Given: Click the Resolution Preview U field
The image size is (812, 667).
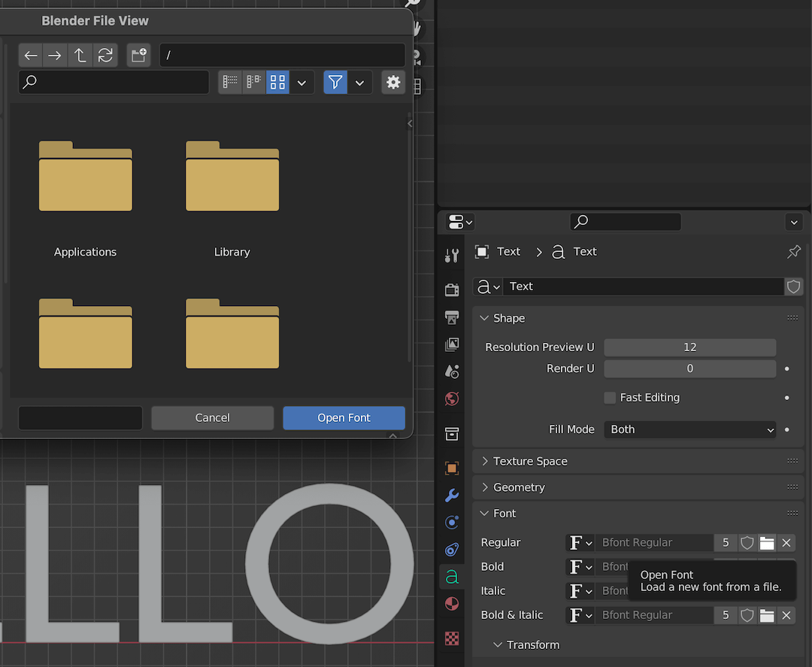Looking at the screenshot, I should coord(689,347).
